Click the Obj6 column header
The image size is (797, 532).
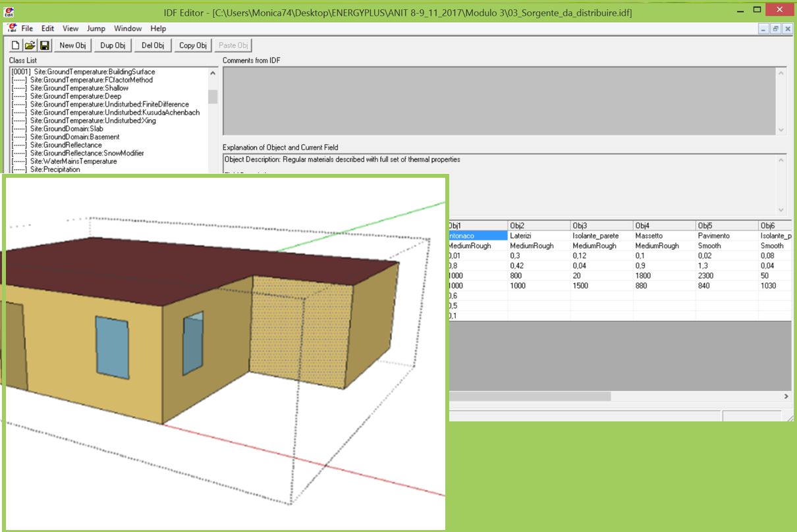(x=775, y=226)
